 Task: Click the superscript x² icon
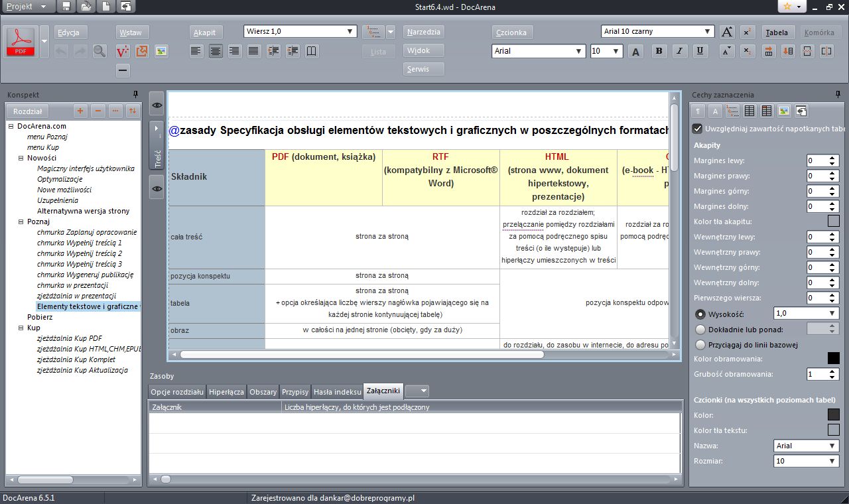(747, 32)
